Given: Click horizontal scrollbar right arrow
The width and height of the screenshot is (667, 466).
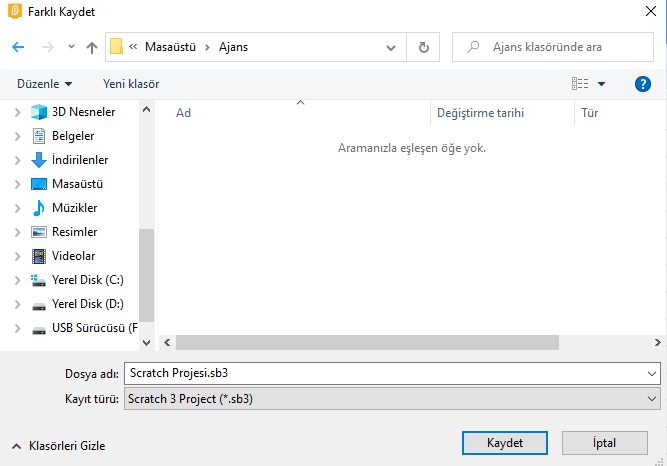Looking at the screenshot, I should coord(658,343).
